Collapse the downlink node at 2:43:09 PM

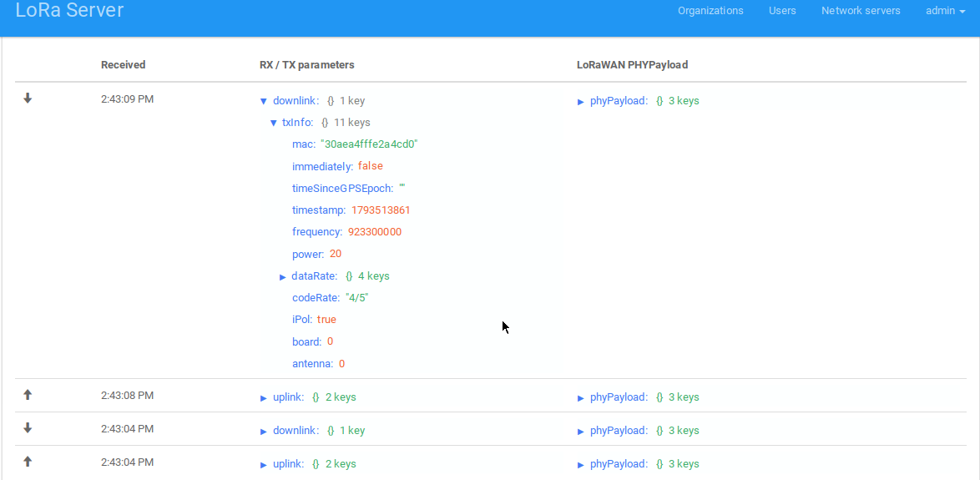click(x=263, y=101)
